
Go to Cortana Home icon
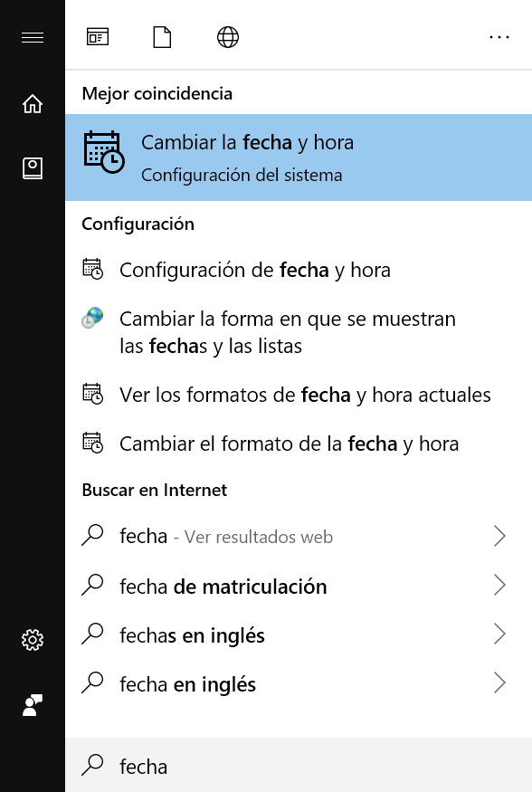(33, 103)
